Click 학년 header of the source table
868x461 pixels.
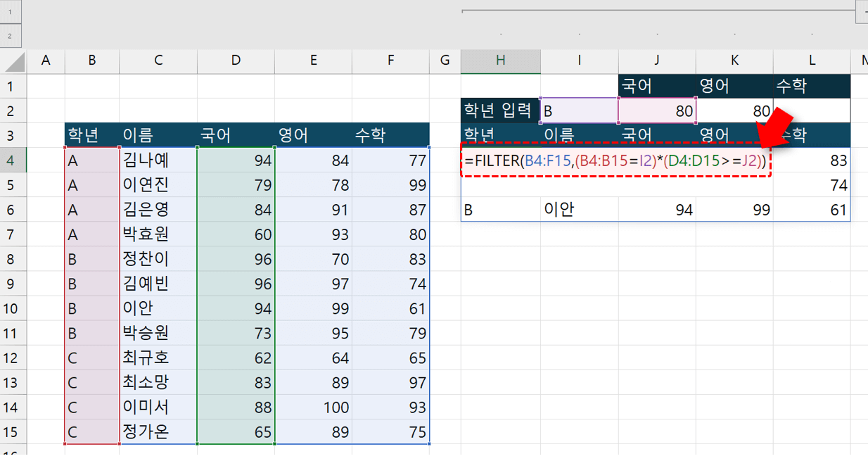pyautogui.click(x=92, y=135)
